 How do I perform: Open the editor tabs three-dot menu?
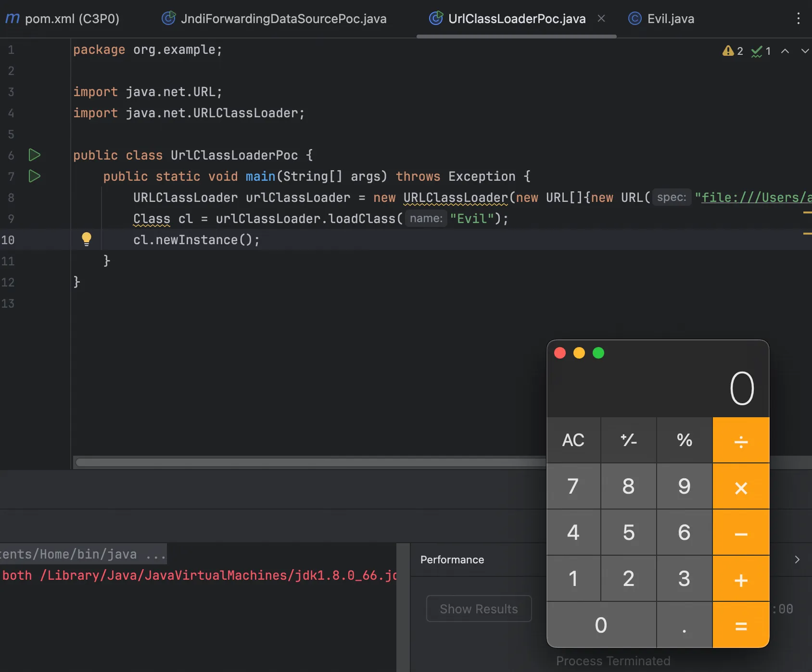799,19
